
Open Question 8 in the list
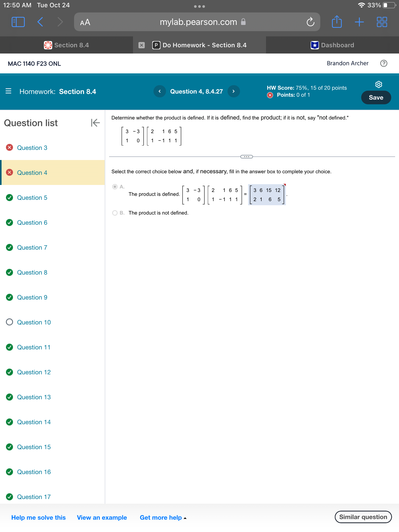52,272
